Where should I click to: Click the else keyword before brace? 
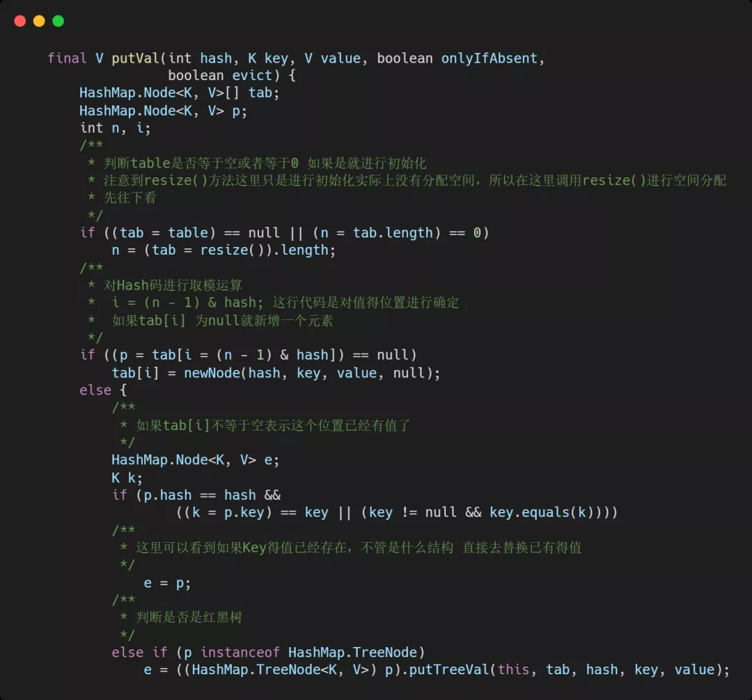pyautogui.click(x=95, y=390)
